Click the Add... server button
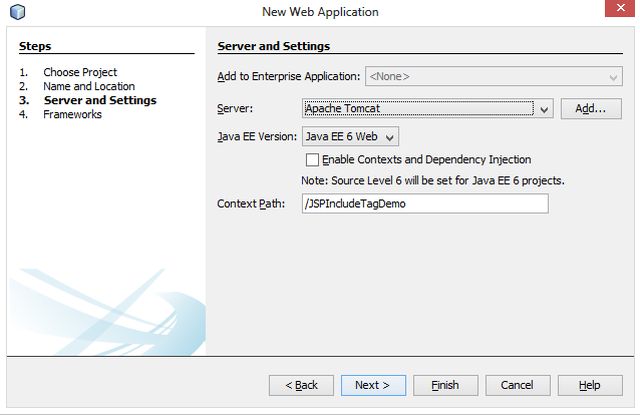640x415 pixels. [x=591, y=108]
